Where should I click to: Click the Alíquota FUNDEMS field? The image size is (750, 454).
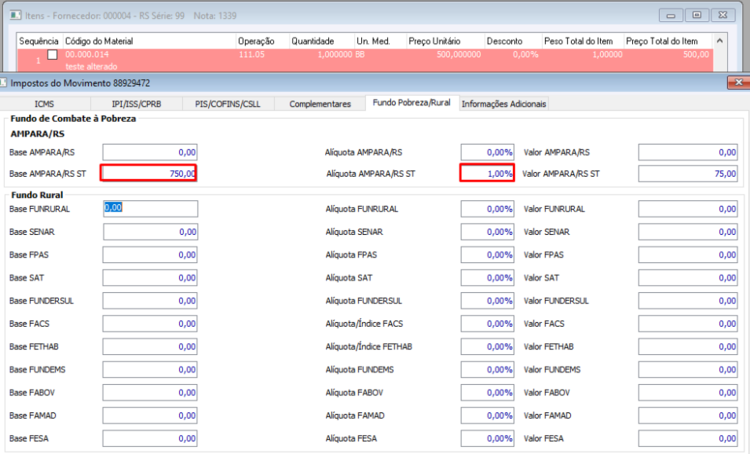click(x=487, y=370)
